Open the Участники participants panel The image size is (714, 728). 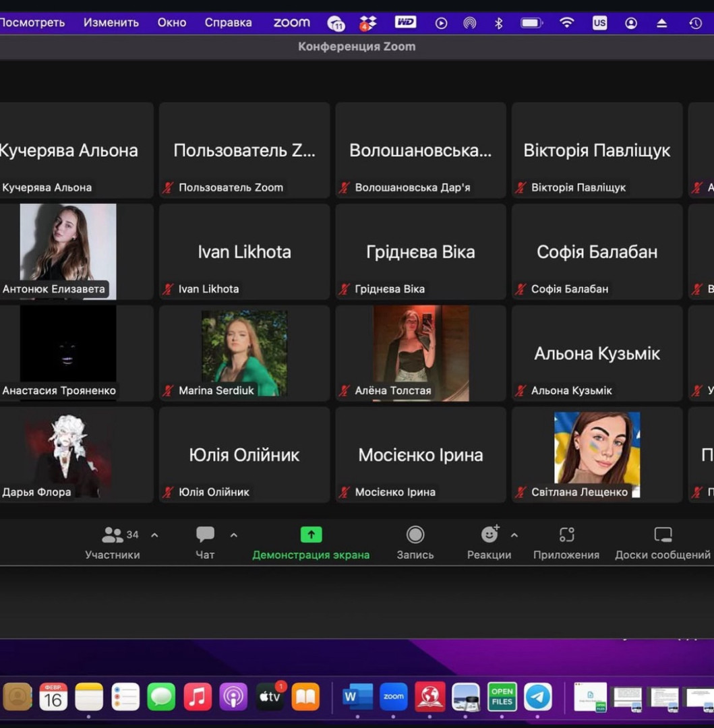(x=112, y=543)
